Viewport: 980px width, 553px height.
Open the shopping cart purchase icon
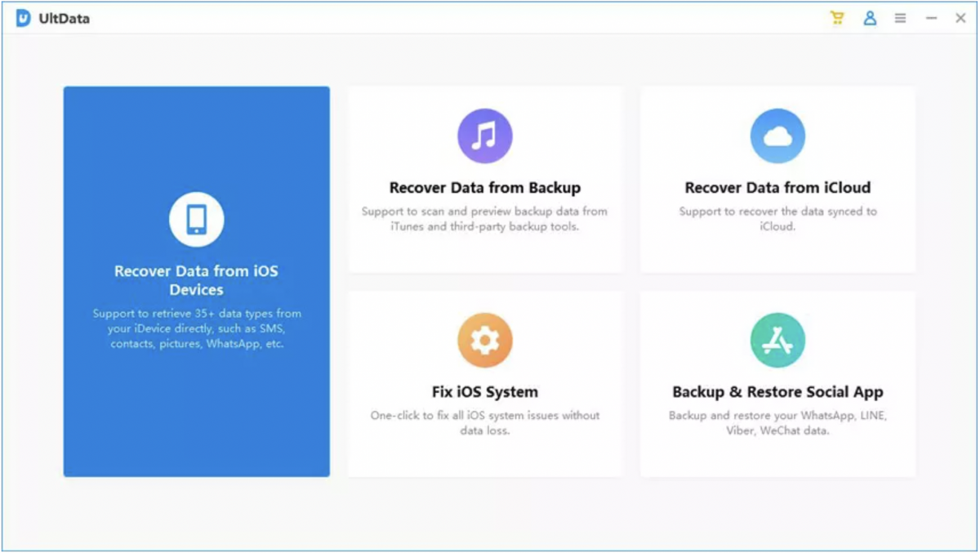(x=837, y=18)
